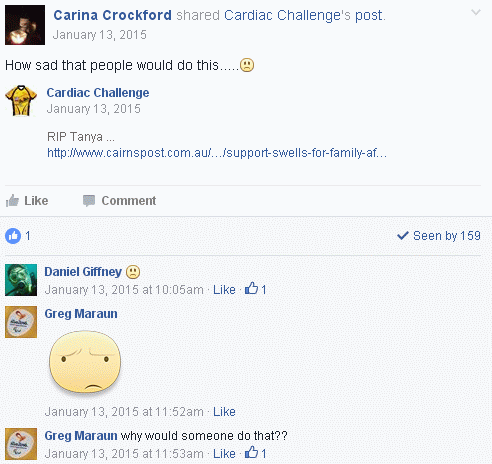
Task: View who saw via Seen by 159
Action: point(439,236)
